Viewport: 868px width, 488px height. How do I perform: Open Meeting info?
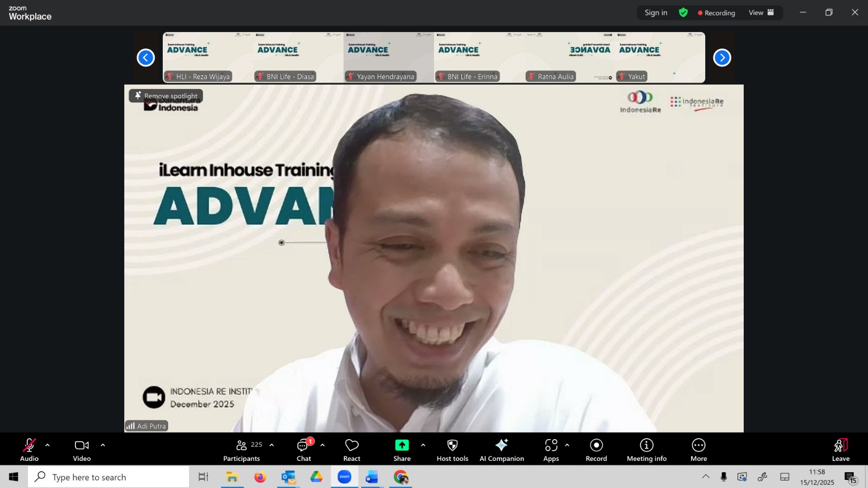646,450
